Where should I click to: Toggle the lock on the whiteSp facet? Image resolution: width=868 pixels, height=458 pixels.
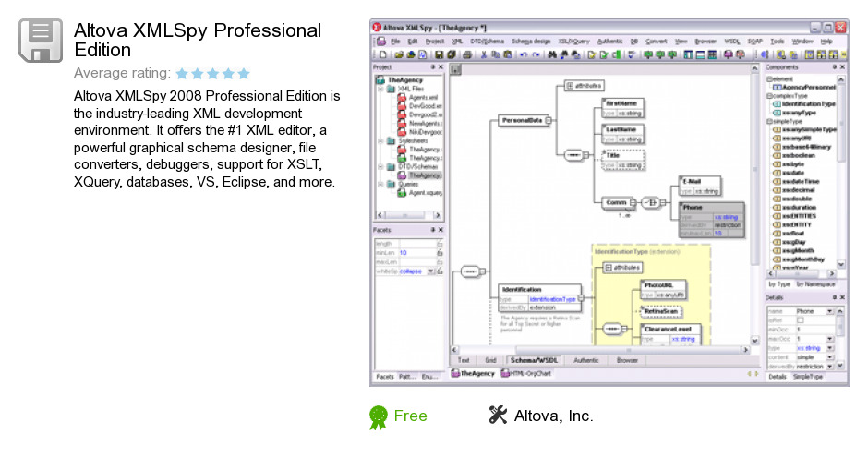(440, 271)
